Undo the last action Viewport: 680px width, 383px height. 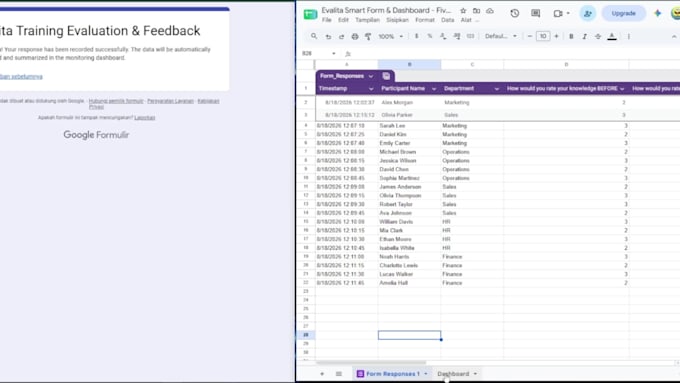click(x=328, y=36)
